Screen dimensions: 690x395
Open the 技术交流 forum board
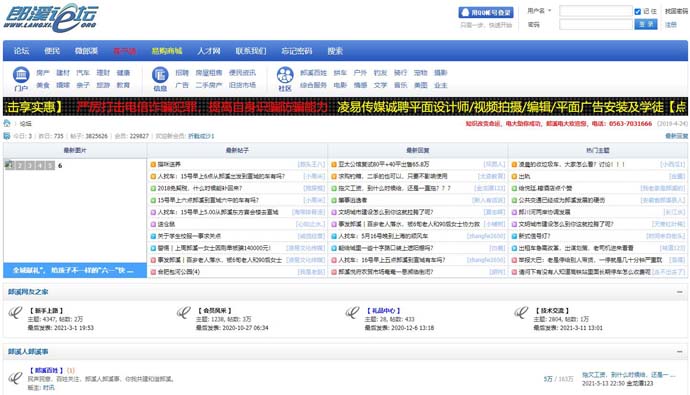[552, 311]
